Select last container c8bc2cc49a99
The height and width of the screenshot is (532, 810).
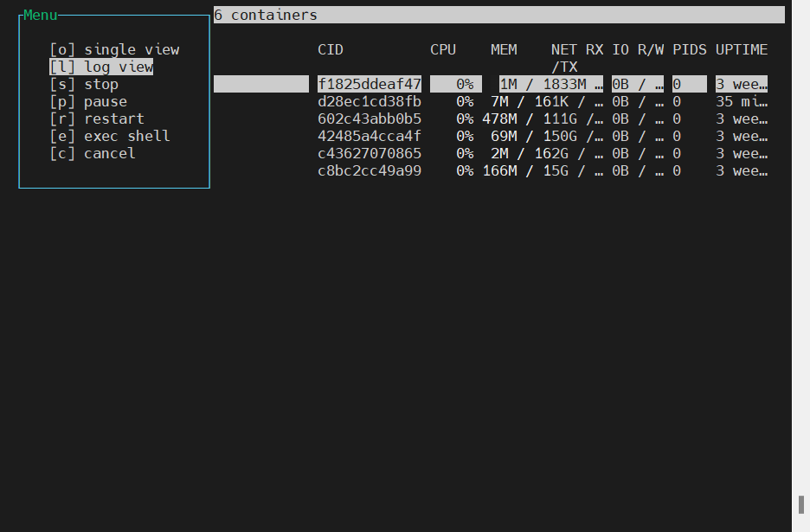[x=370, y=171]
